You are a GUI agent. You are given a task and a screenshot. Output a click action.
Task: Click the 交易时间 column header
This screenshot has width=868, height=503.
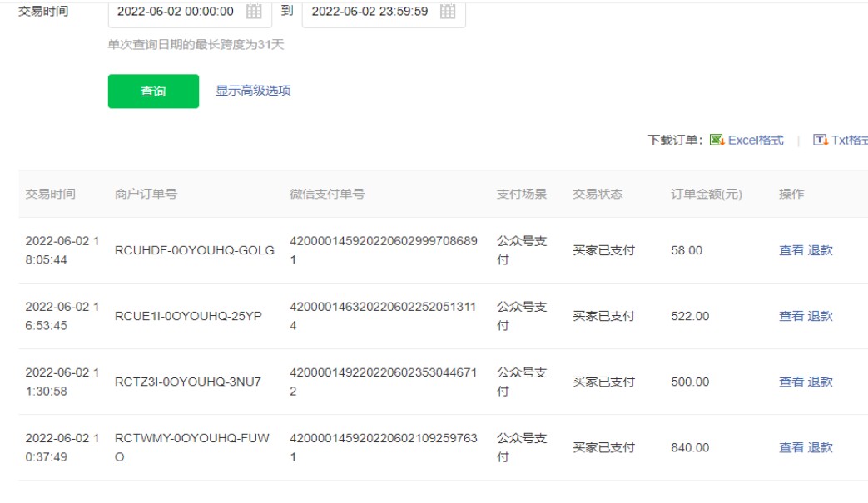(x=50, y=194)
